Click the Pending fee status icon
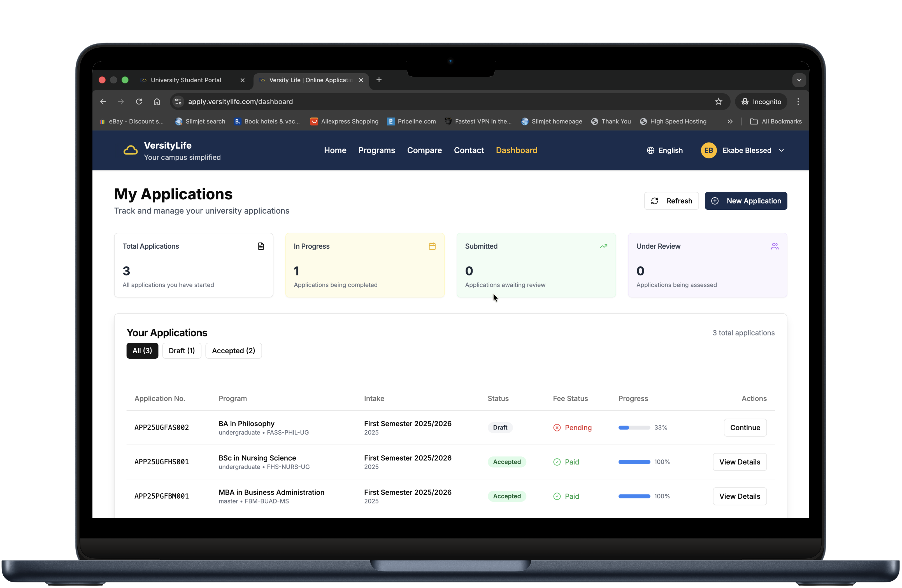This screenshot has height=588, width=902. pos(557,427)
